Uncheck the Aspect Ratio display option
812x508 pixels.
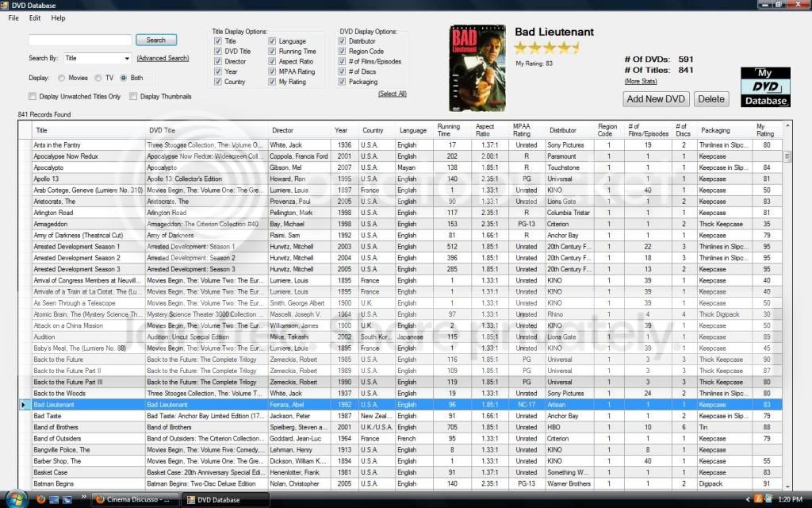click(273, 61)
